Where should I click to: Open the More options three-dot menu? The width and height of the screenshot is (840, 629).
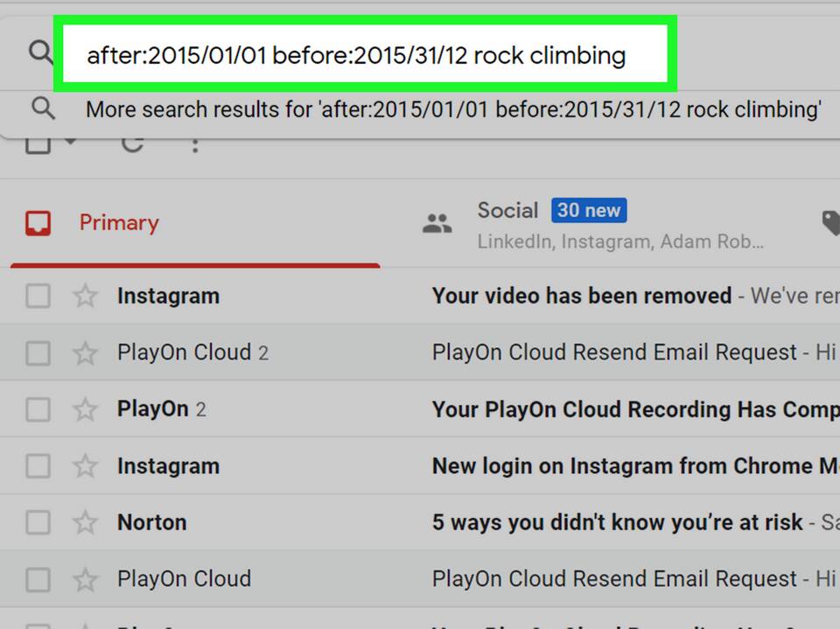195,144
